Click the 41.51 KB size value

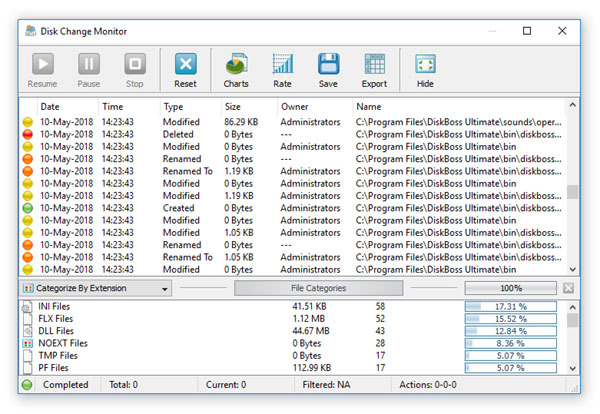[309, 306]
